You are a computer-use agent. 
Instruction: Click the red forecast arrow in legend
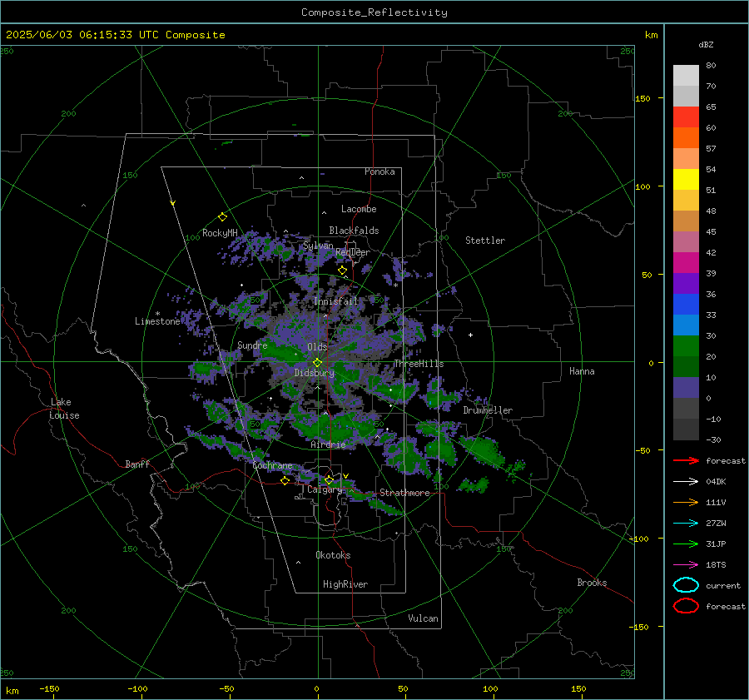point(686,460)
